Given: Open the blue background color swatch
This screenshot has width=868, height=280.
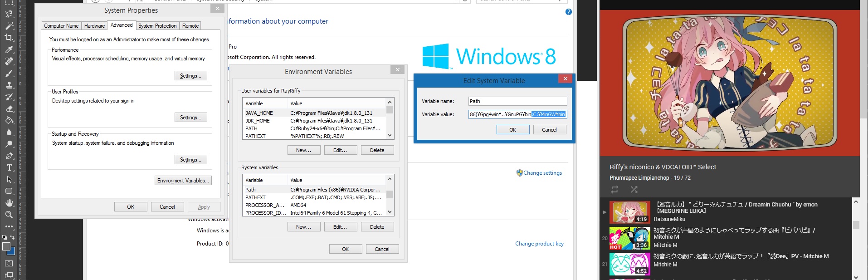Looking at the screenshot, I should pyautogui.click(x=12, y=252).
